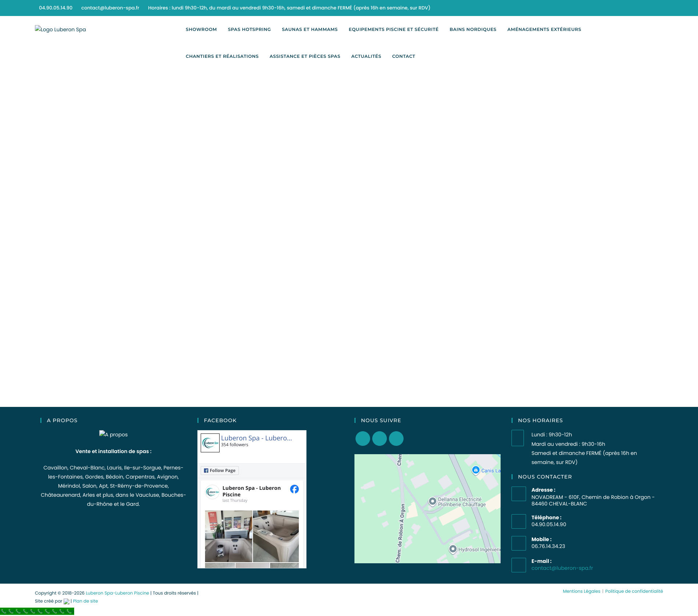Click the Follow Page button
The height and width of the screenshot is (616, 698).
pyautogui.click(x=220, y=471)
